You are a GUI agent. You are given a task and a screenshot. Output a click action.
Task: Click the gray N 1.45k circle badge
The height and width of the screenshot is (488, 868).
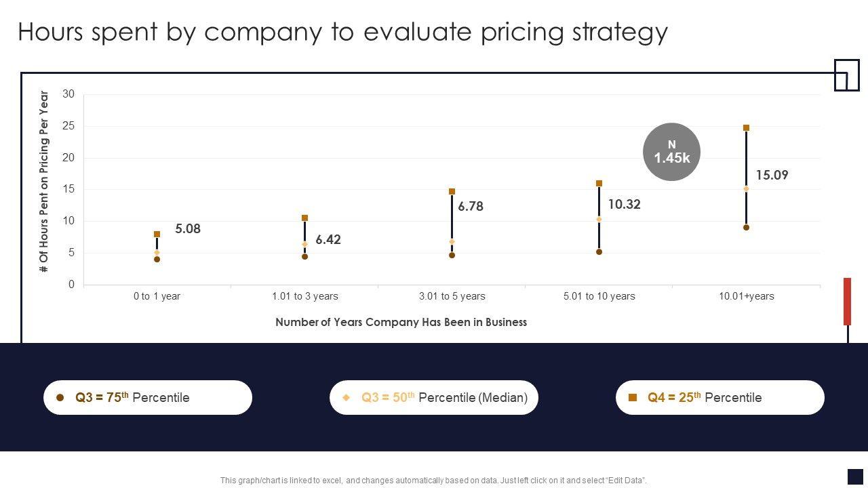(x=671, y=152)
